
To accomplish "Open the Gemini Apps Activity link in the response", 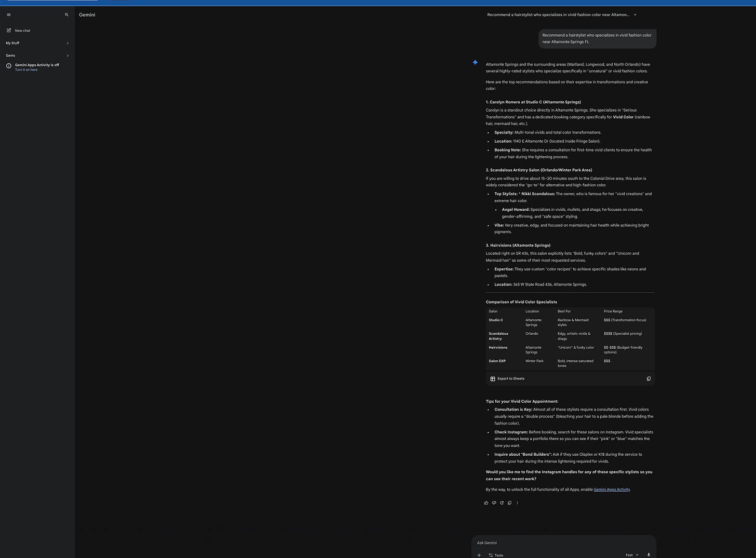I will pyautogui.click(x=612, y=489).
